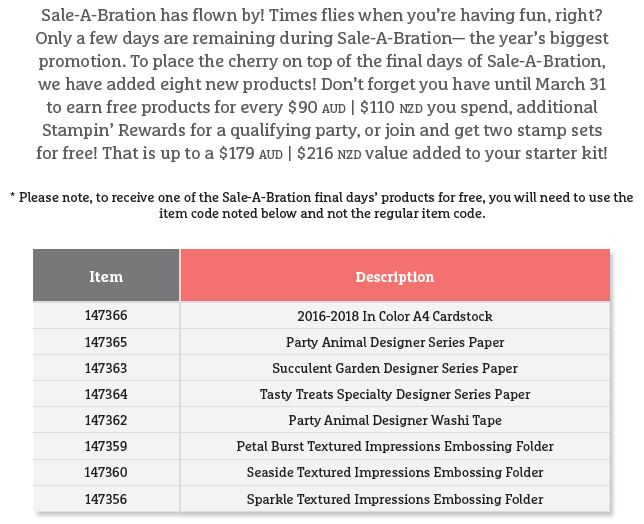Click the Sale-A-Bration intro paragraph

click(321, 84)
